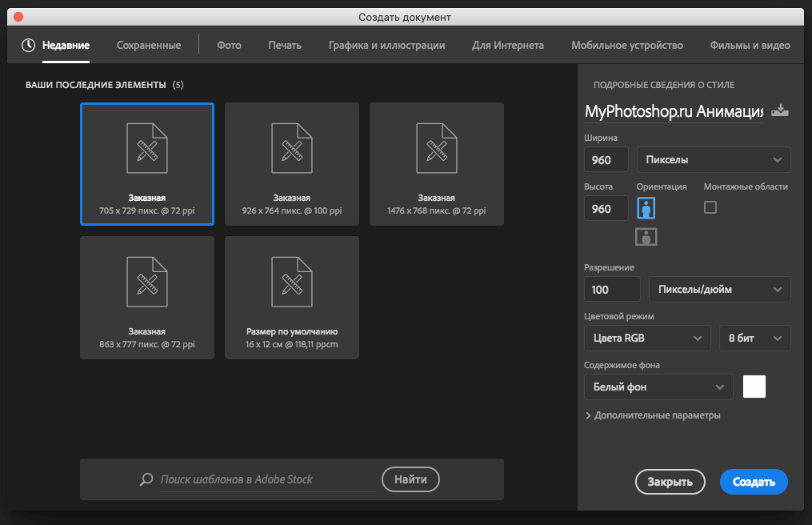Choose the 926 x 764 preset at 100 ppi
This screenshot has width=812, height=525.
(x=291, y=164)
